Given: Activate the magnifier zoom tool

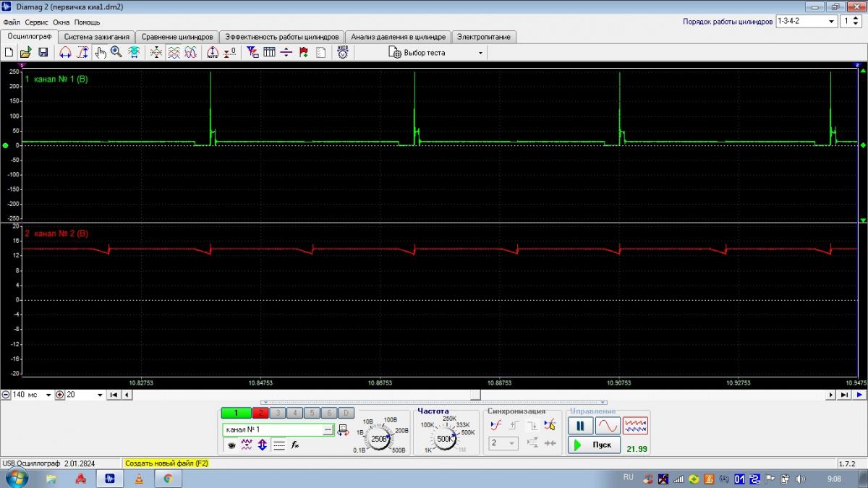Looking at the screenshot, I should pos(116,52).
